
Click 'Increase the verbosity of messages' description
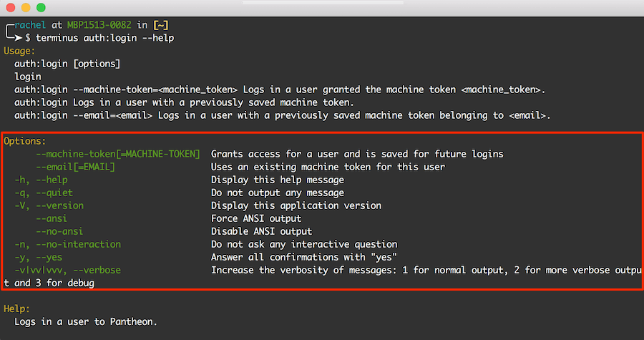point(426,270)
